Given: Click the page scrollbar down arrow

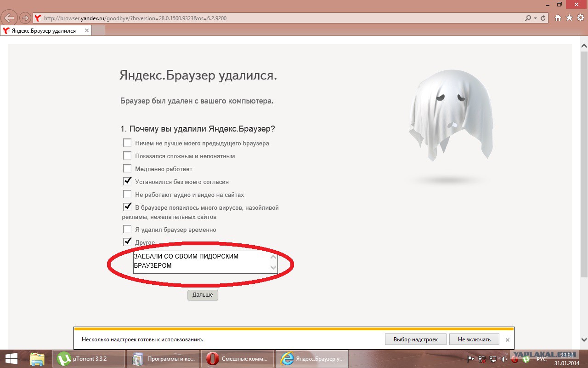Looking at the screenshot, I should [584, 339].
